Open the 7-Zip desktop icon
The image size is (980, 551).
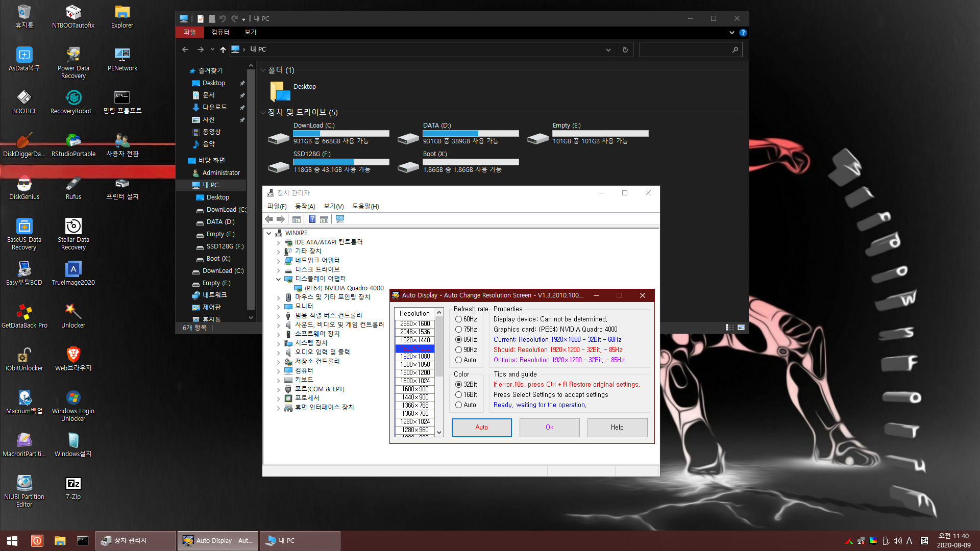[x=73, y=488]
